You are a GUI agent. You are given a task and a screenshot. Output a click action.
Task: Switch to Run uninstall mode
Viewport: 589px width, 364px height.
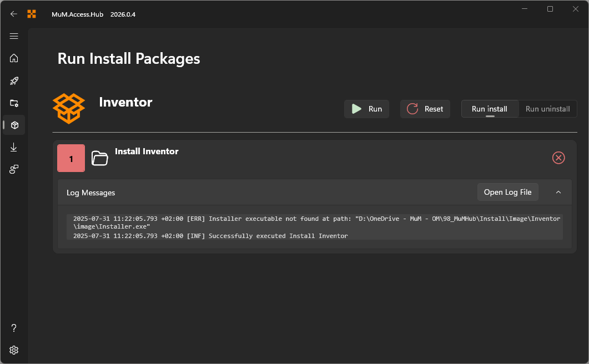pyautogui.click(x=547, y=109)
